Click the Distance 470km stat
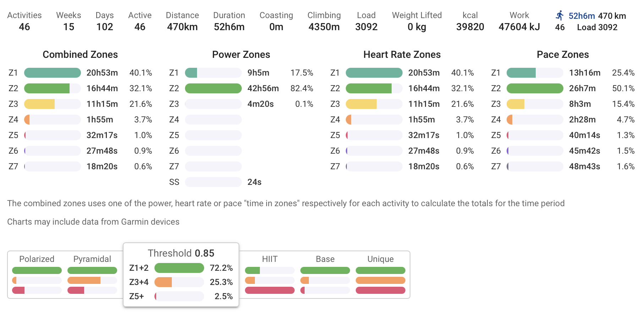This screenshot has height=313, width=644. [x=182, y=21]
